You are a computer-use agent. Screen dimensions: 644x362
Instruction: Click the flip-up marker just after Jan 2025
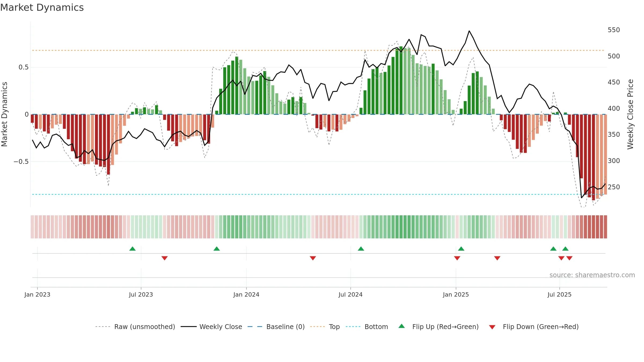(461, 249)
